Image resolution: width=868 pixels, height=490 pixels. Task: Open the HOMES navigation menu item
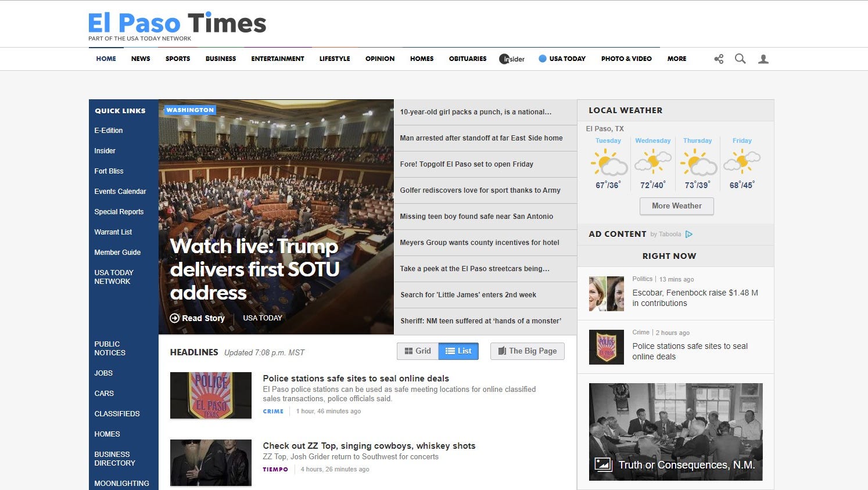coord(422,59)
